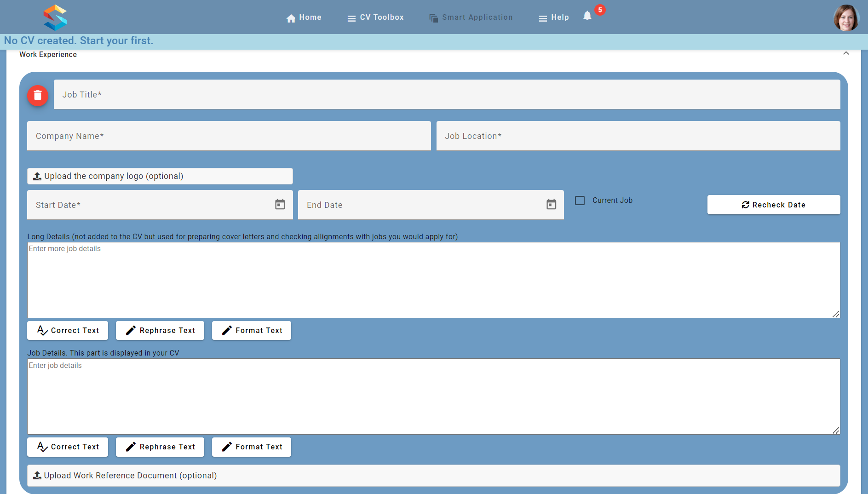Click Rephrase Text under Long Details
The image size is (868, 494).
coord(160,330)
